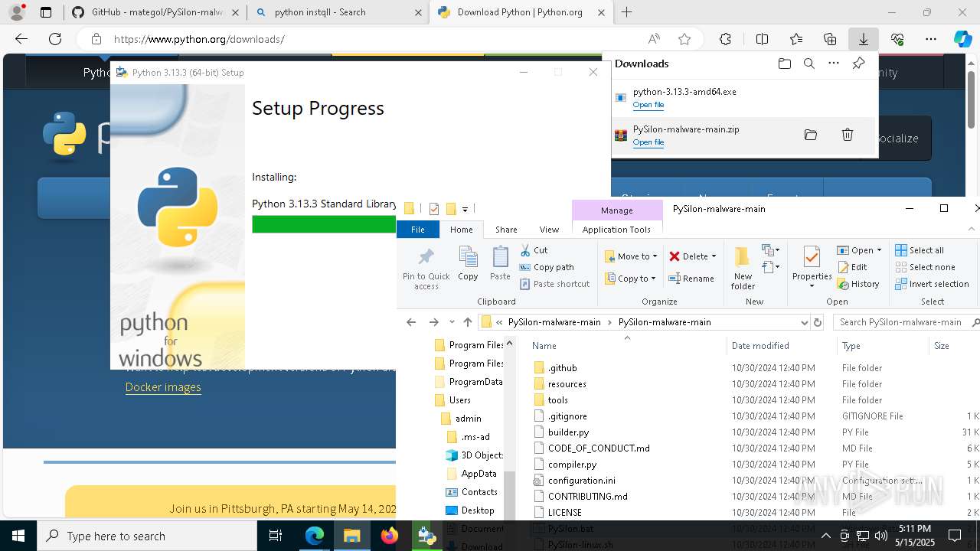Click Copy path in Clipboard group
Screen dimensions: 980x551
(x=547, y=267)
